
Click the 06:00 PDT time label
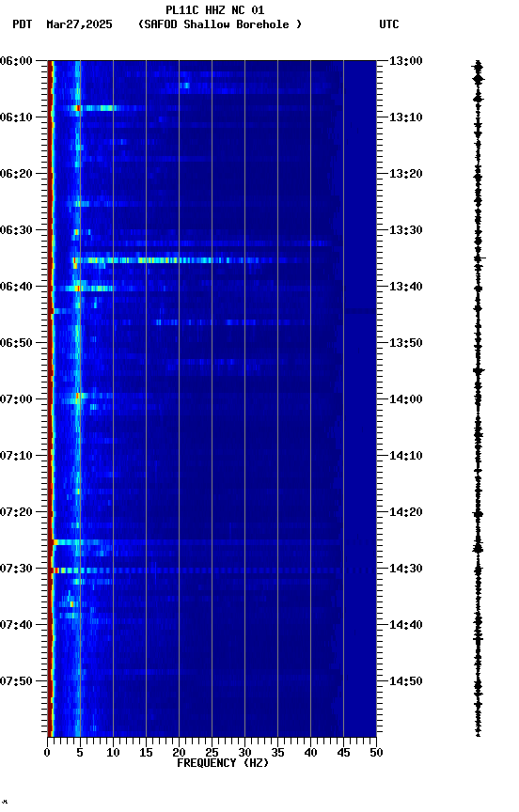[x=16, y=61]
